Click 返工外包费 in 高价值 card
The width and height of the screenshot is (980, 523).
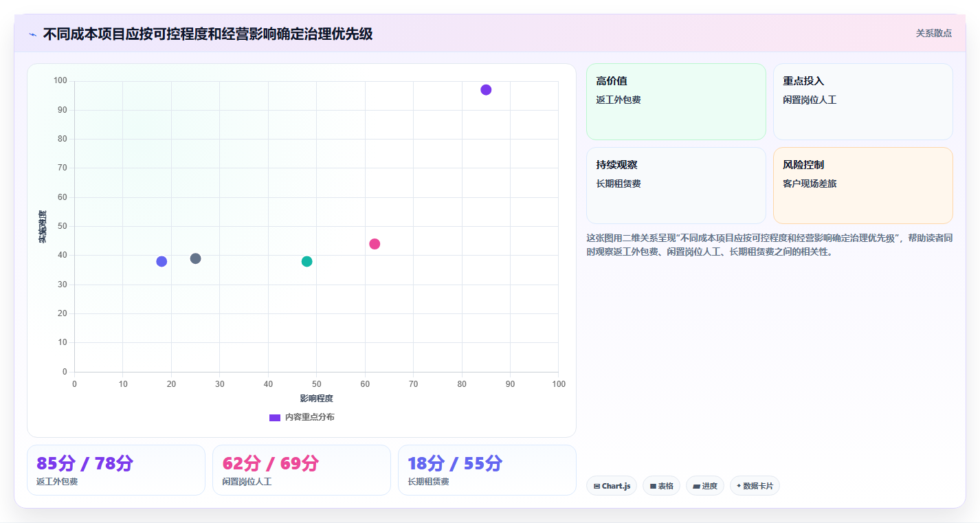click(619, 100)
